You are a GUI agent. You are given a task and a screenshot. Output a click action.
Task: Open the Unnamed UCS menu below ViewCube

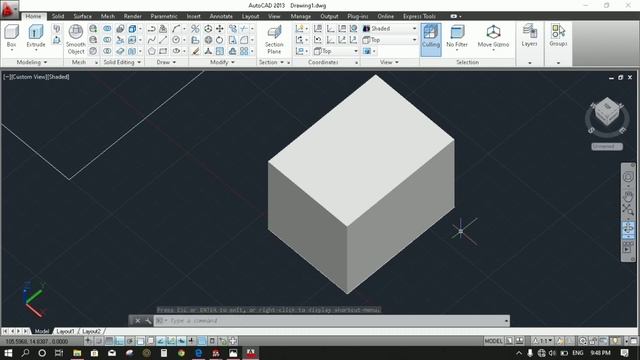(x=607, y=146)
